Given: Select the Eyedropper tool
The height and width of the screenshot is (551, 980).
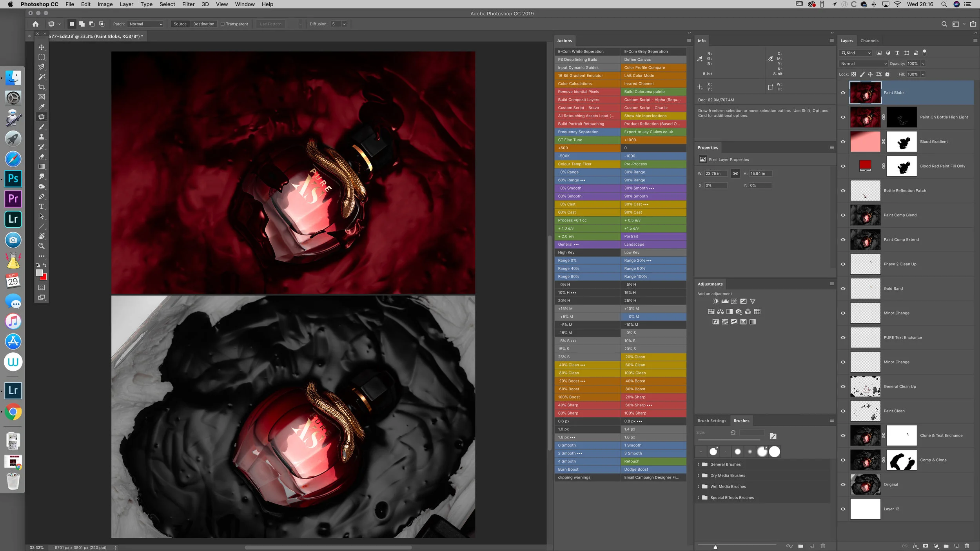Looking at the screenshot, I should pos(42,107).
